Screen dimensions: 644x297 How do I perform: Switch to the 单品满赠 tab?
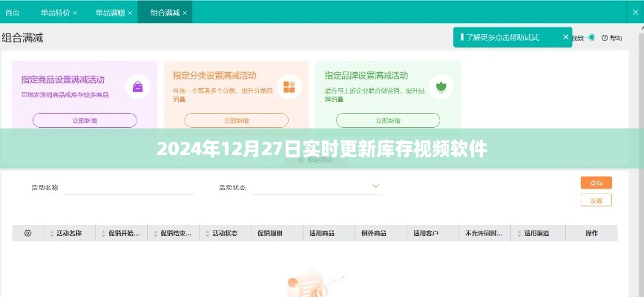tap(110, 13)
